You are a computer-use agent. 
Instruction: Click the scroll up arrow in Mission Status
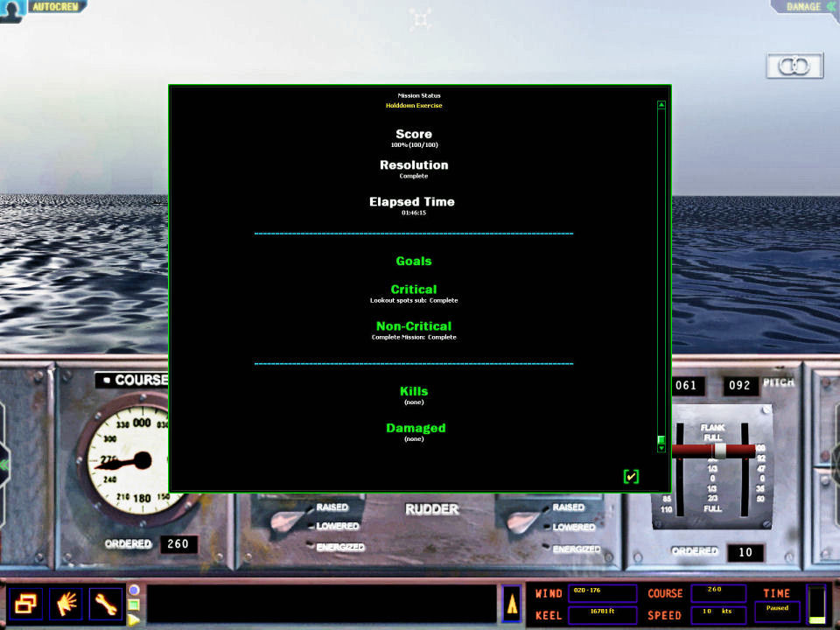[x=661, y=106]
